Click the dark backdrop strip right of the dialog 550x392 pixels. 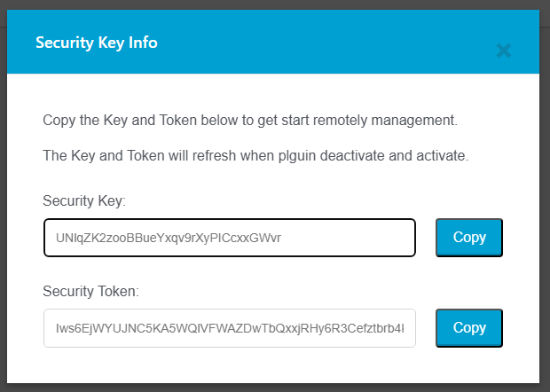[545, 195]
